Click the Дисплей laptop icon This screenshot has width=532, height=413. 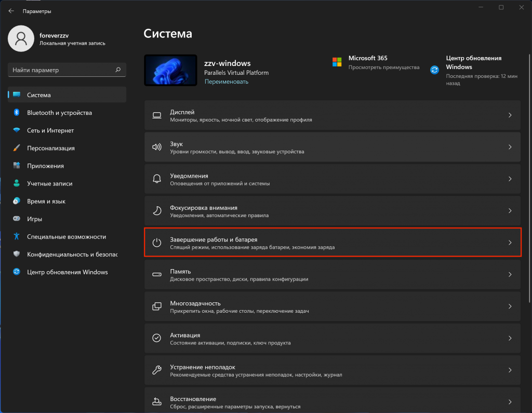(x=157, y=115)
